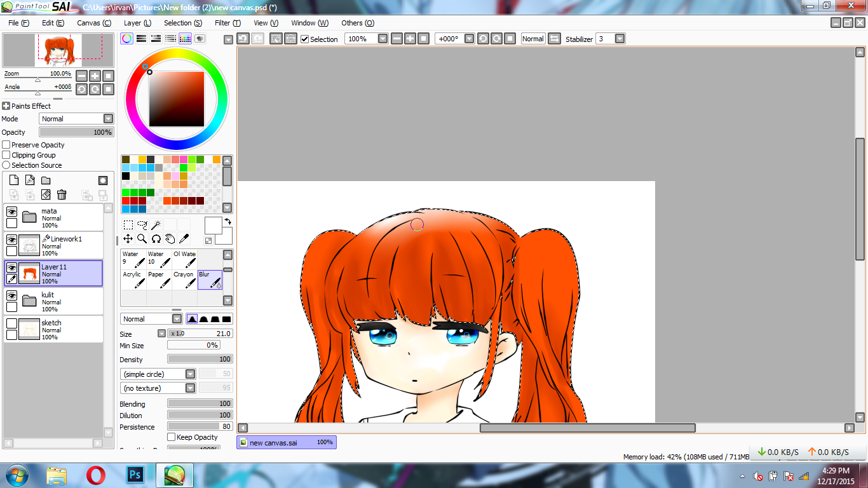Select the Selection Source radio button
The image size is (868, 488).
(x=6, y=165)
